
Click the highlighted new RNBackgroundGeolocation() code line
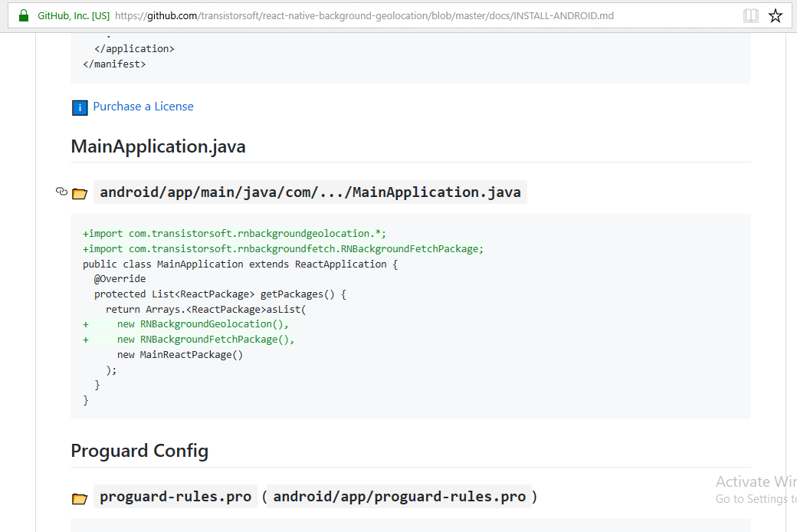[201, 323]
